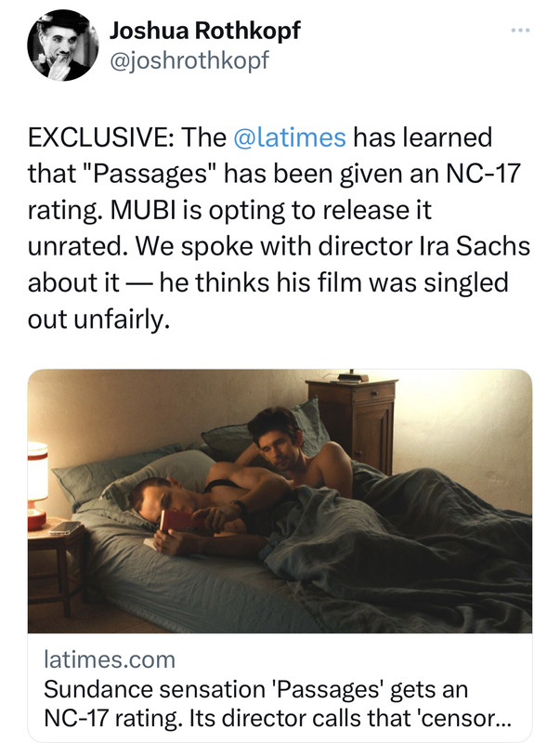Click Joshua Rothkopf's round profile avatar
The width and height of the screenshot is (560, 743).
point(62,45)
